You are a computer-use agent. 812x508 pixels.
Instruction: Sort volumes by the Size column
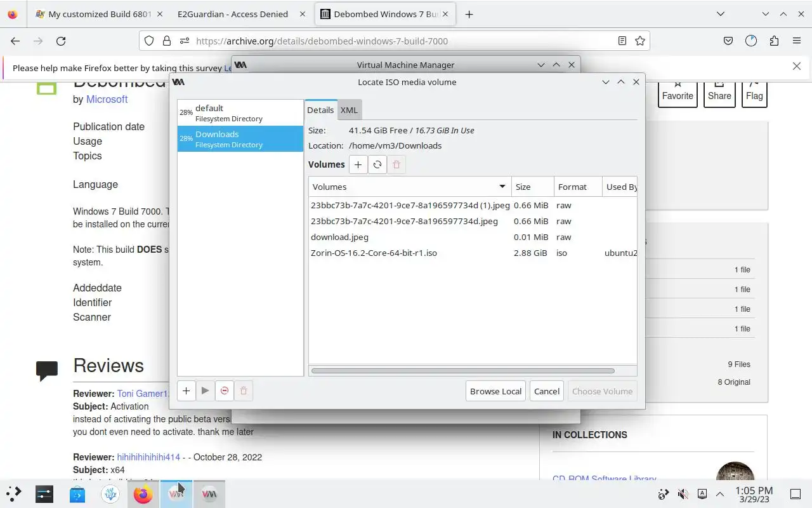click(x=533, y=187)
